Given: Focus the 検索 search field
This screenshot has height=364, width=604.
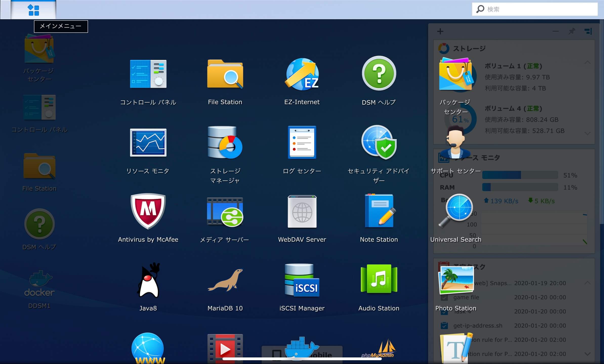Looking at the screenshot, I should tap(535, 9).
